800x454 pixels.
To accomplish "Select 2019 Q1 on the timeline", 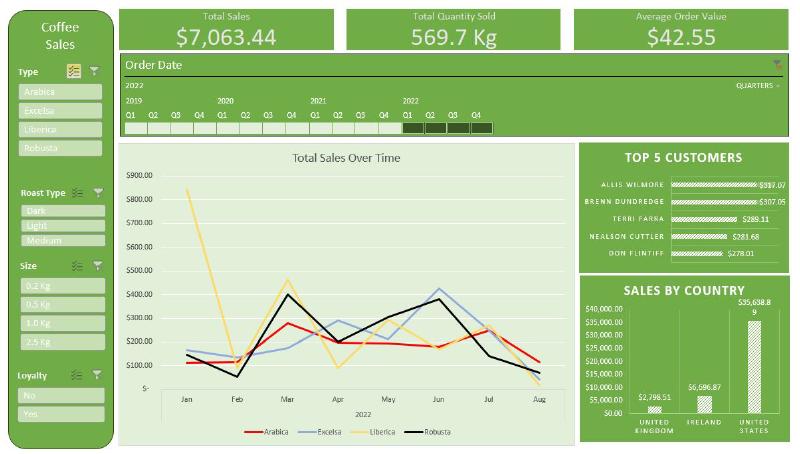I will [x=135, y=128].
